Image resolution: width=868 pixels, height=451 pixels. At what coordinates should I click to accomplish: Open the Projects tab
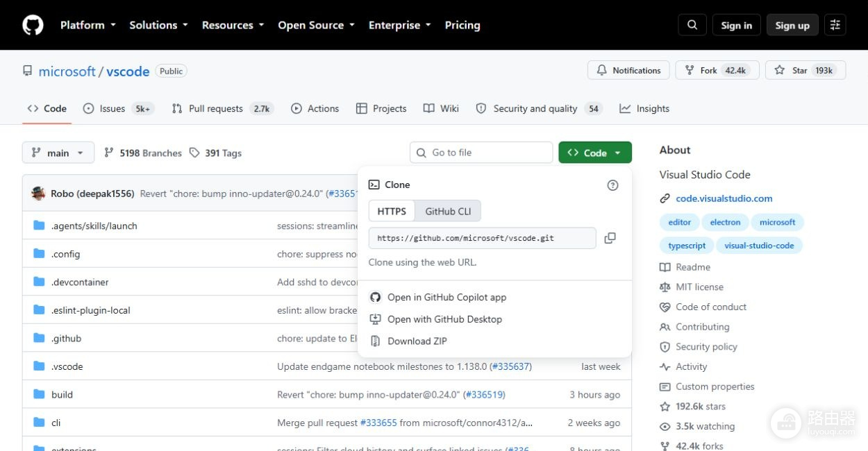click(x=381, y=108)
